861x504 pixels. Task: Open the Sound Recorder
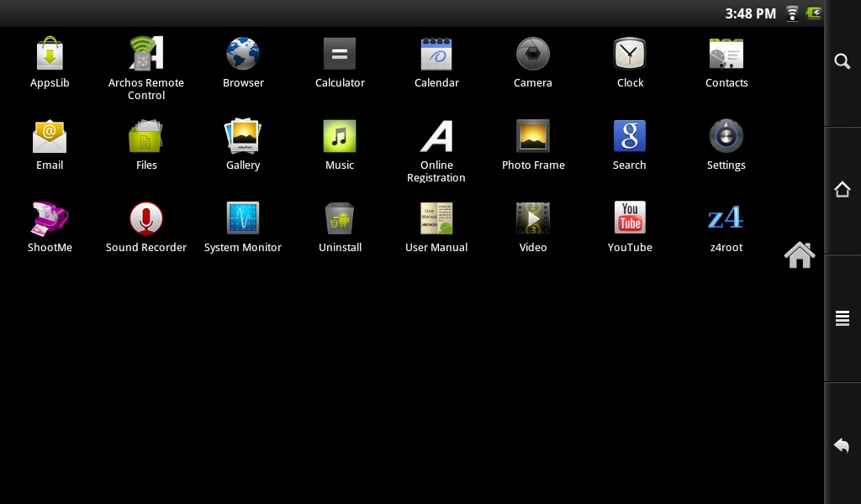(146, 218)
